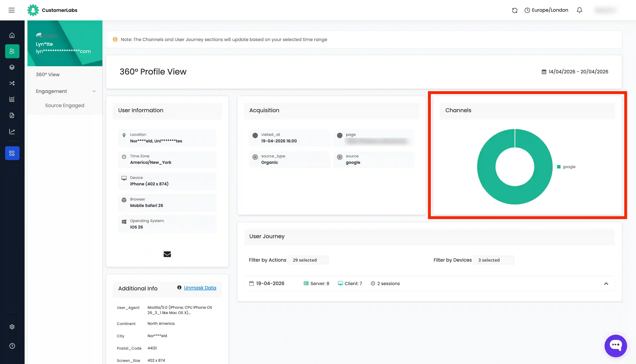
Task: Open the document sidebar icon
Action: [x=12, y=115]
